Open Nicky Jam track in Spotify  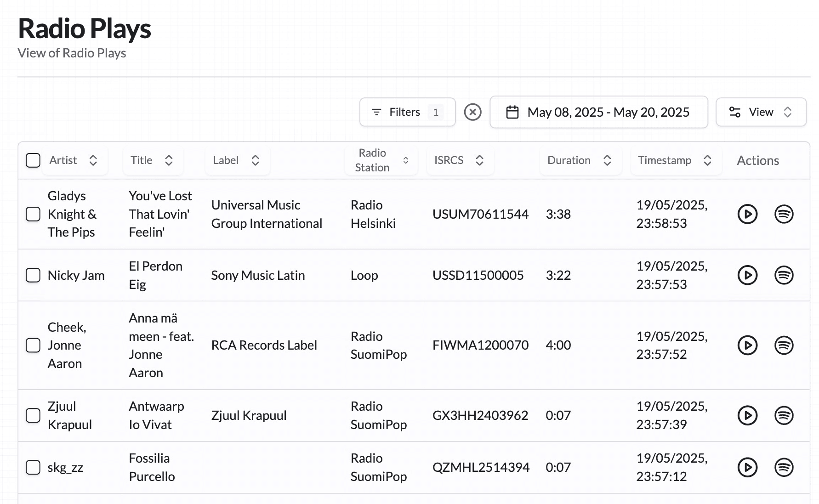[784, 275]
